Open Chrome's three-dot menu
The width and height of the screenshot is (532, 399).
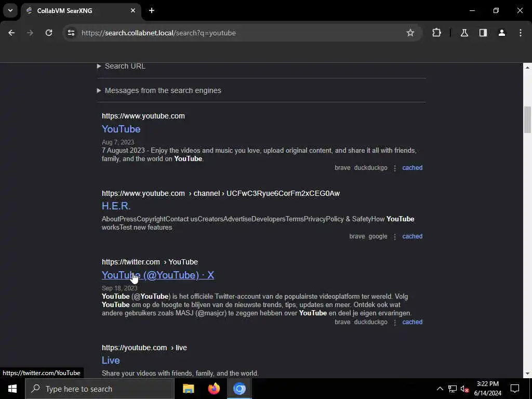(x=521, y=33)
